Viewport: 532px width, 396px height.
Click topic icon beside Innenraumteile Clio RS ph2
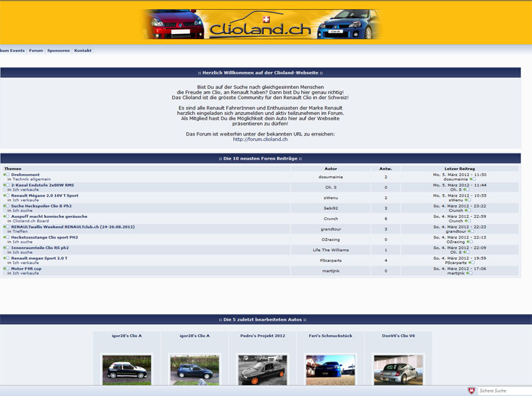(x=7, y=248)
